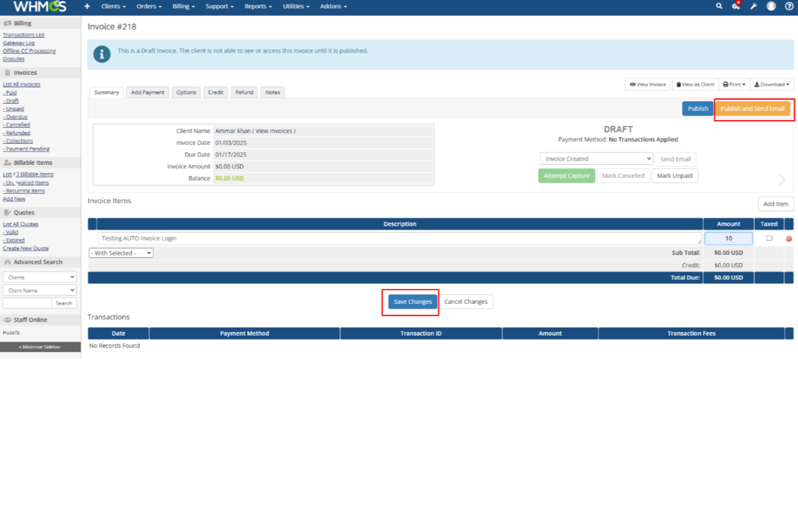The height and width of the screenshot is (532, 798).
Task: Click the user account avatar icon
Action: pos(771,6)
